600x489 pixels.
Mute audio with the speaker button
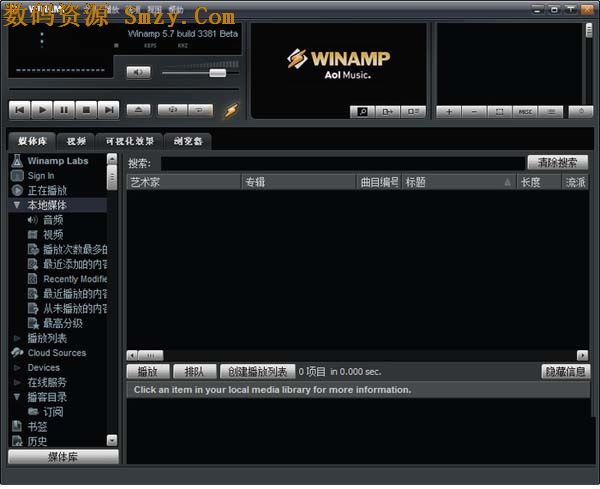click(x=139, y=72)
